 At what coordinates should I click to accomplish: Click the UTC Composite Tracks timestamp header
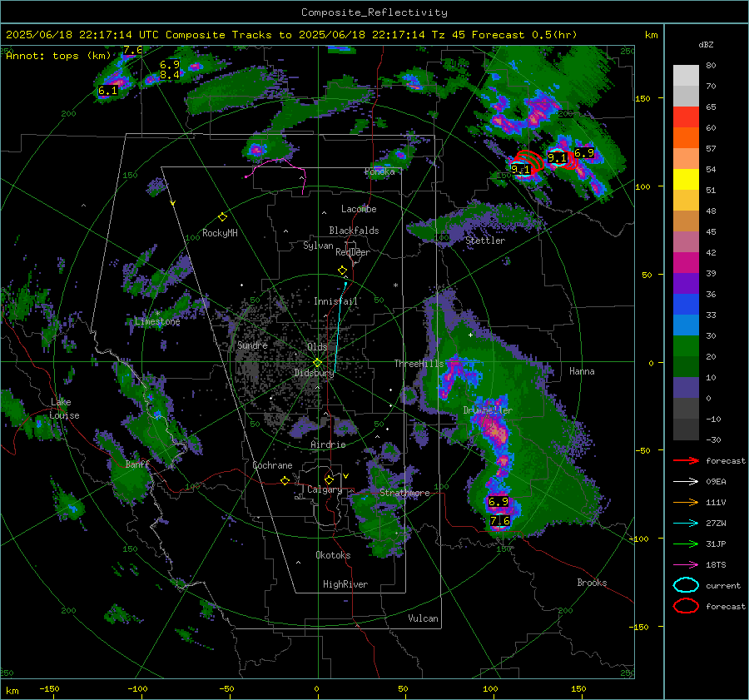point(291,35)
